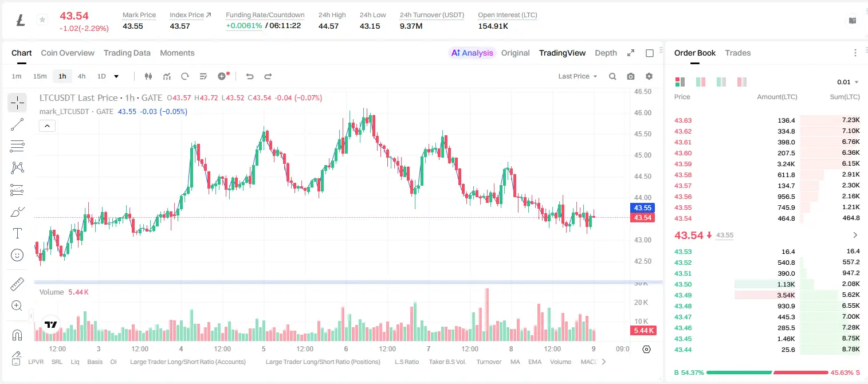Image resolution: width=868 pixels, height=384 pixels.
Task: Click the AI Analysis button
Action: pyautogui.click(x=472, y=53)
